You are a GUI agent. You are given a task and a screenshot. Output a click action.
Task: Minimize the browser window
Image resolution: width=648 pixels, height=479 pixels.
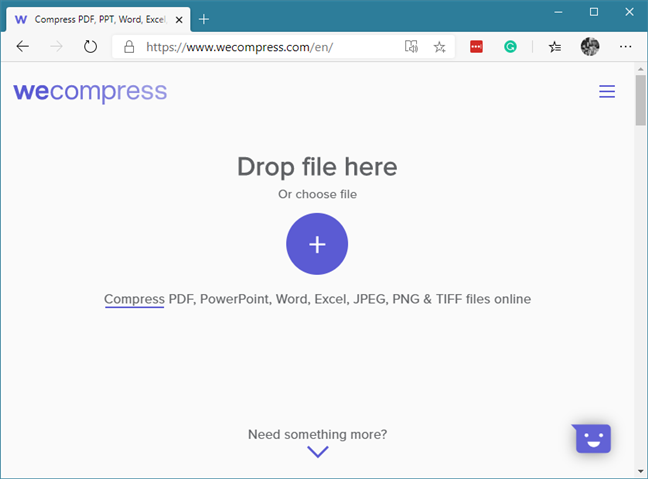coord(558,12)
